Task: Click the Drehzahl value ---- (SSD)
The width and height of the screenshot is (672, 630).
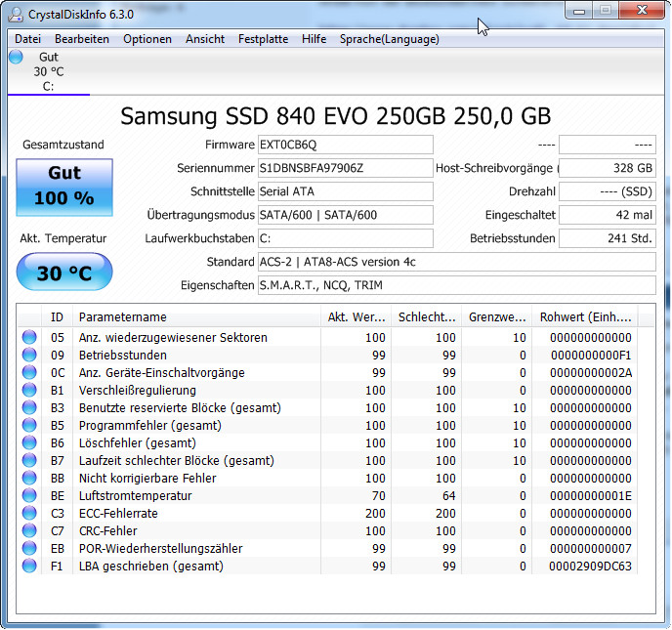Action: (608, 191)
